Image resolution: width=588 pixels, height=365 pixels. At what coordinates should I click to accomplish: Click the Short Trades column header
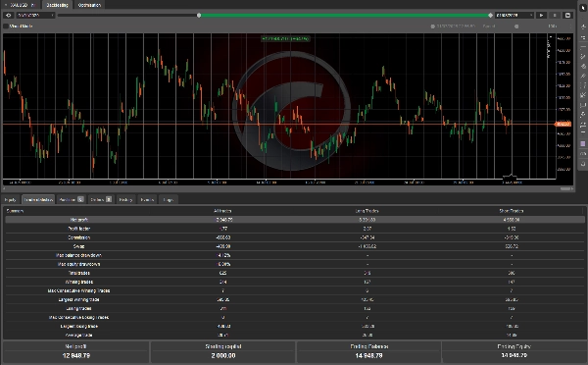512,211
